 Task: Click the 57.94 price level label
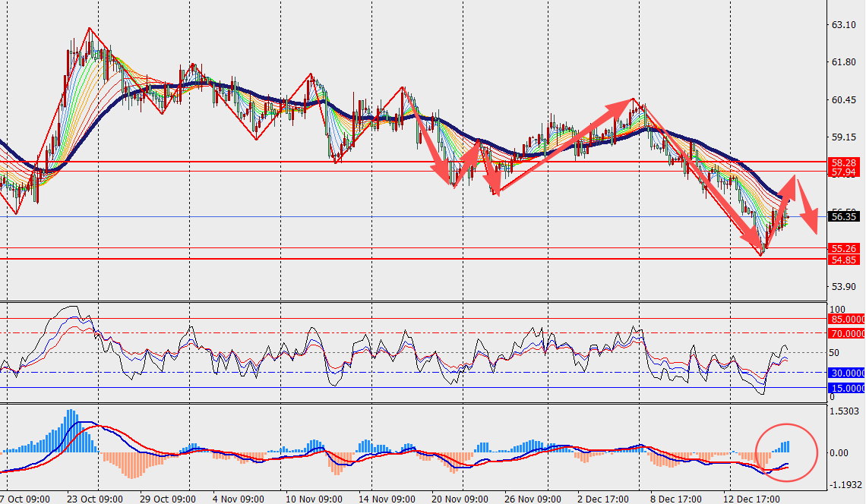tap(845, 172)
